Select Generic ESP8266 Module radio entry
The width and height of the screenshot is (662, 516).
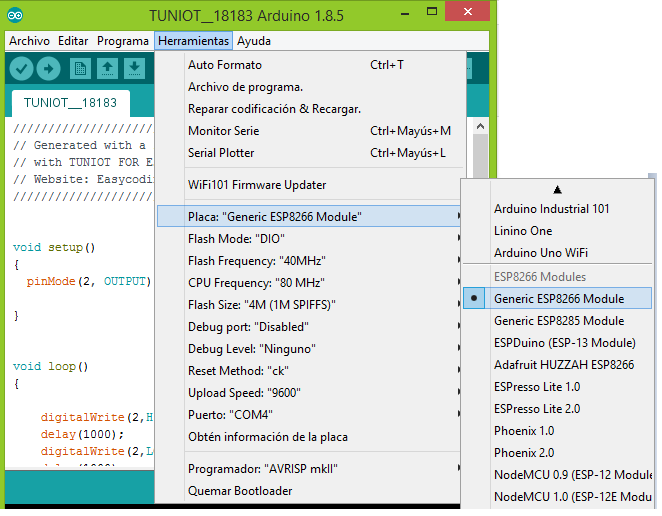coord(557,299)
